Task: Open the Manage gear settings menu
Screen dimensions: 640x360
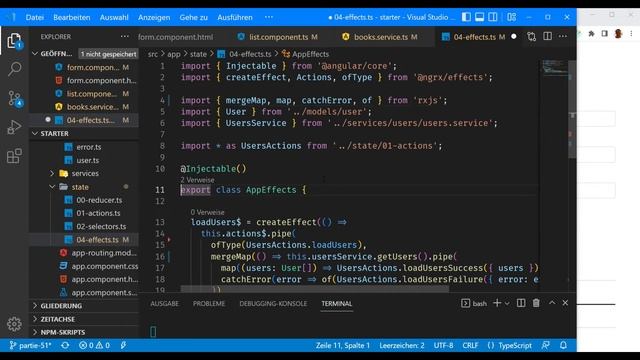Action: (14, 324)
